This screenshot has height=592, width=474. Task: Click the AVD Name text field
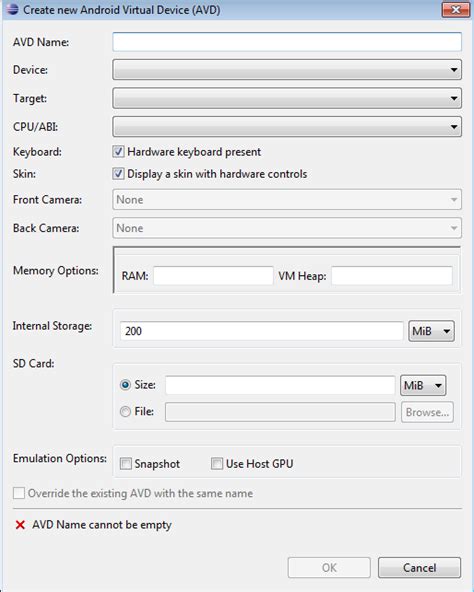click(x=287, y=42)
